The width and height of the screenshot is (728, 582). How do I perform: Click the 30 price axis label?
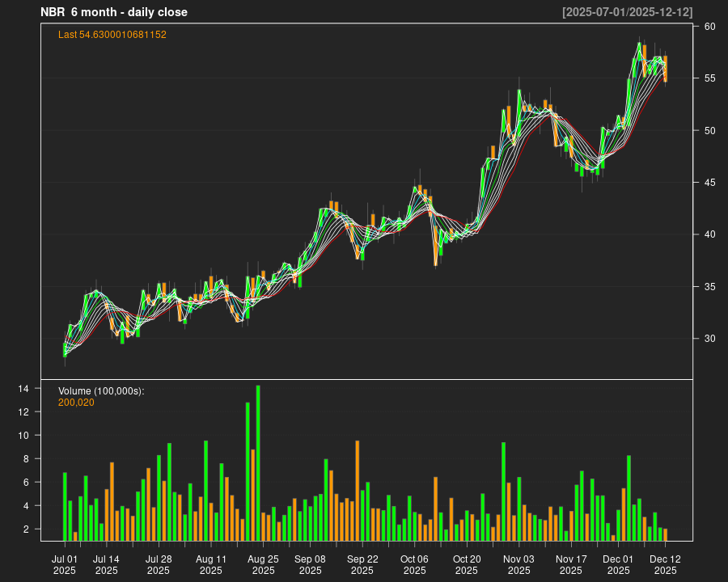(709, 339)
